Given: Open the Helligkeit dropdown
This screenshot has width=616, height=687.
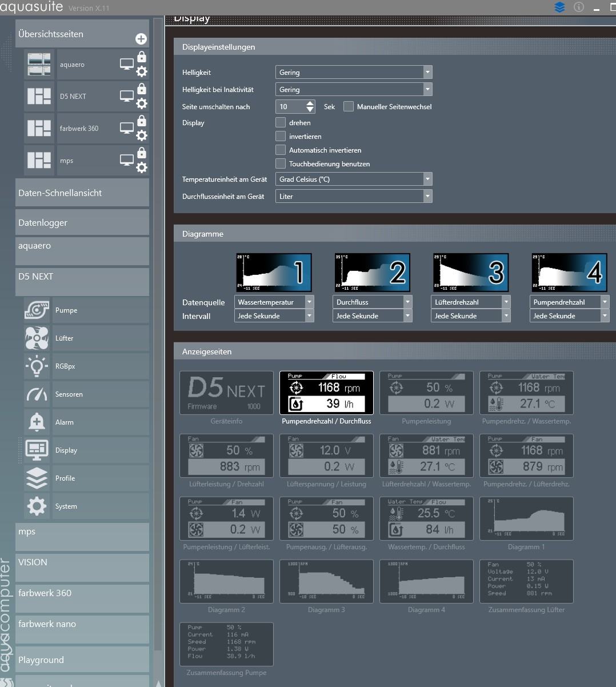Looking at the screenshot, I should tap(354, 72).
